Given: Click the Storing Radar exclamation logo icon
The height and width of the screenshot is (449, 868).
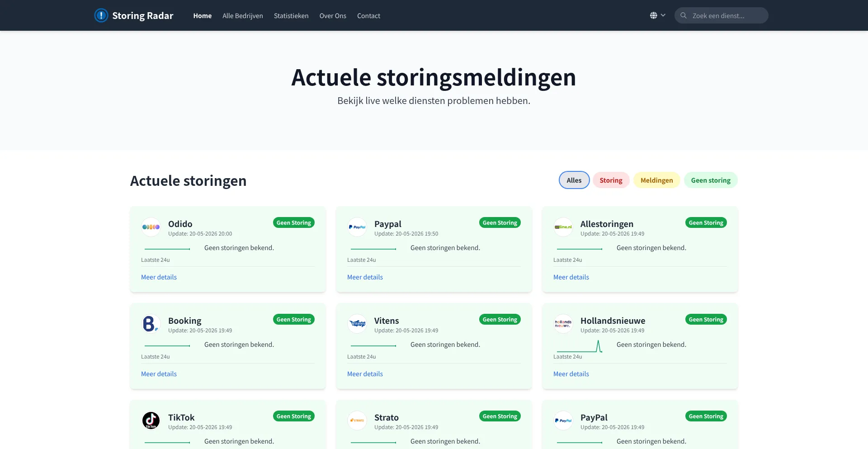Looking at the screenshot, I should point(101,15).
